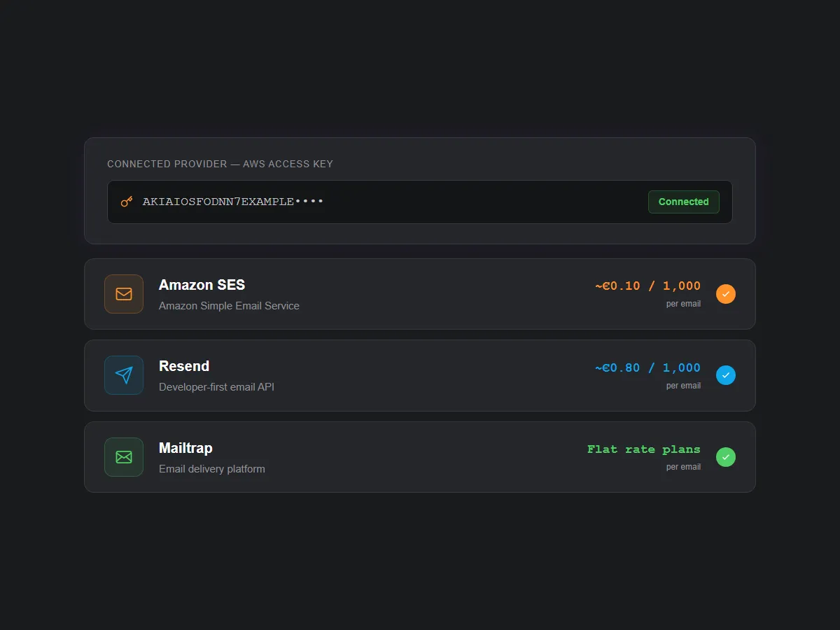This screenshot has width=840, height=630.
Task: Click the Connected status button
Action: coord(683,202)
